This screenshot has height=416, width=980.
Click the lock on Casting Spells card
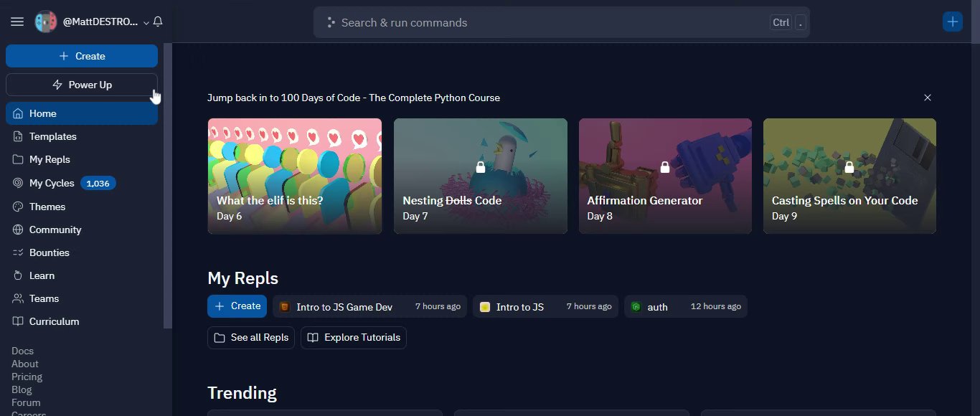(849, 167)
